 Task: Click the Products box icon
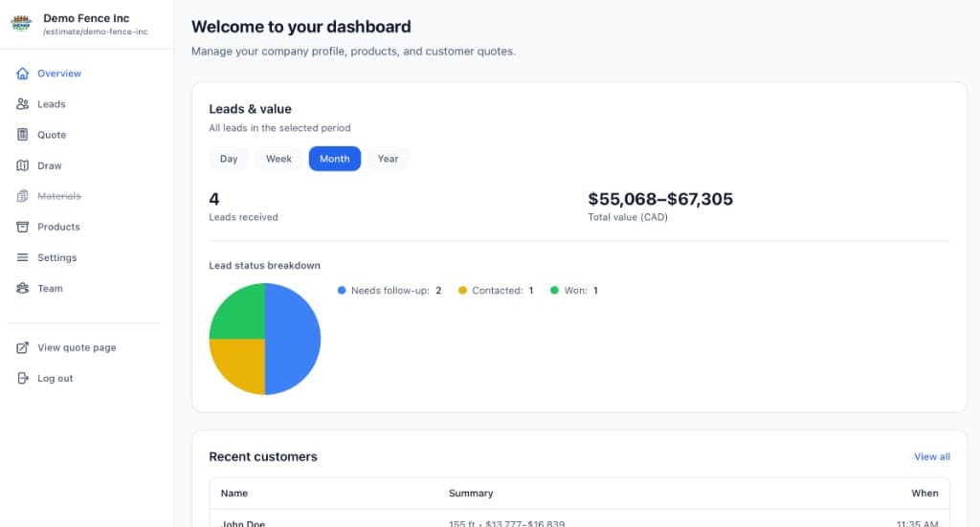[23, 227]
